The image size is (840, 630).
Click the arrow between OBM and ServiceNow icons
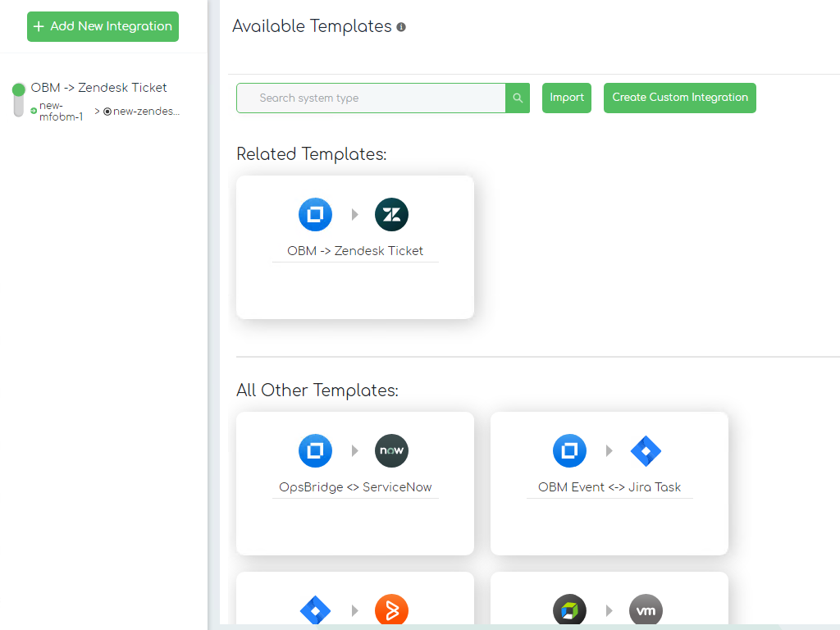(x=354, y=450)
